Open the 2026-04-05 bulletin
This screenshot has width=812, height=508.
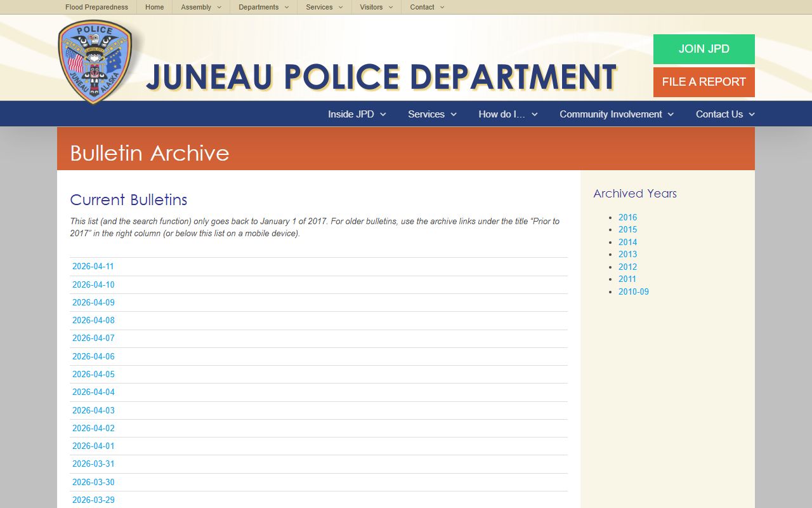93,374
